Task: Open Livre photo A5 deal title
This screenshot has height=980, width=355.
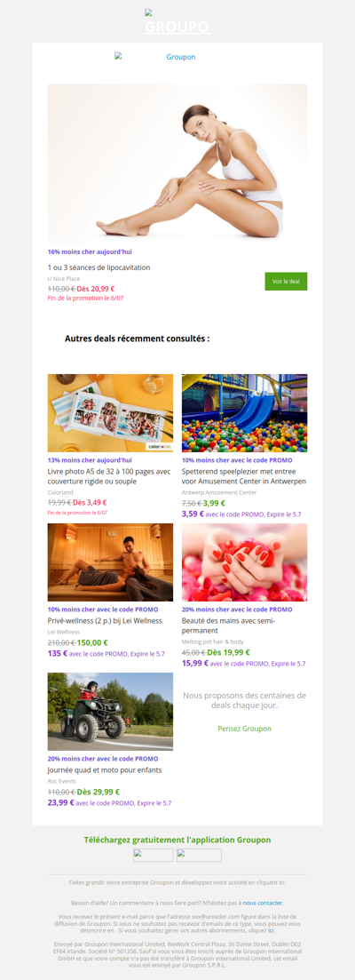Action: [109, 476]
